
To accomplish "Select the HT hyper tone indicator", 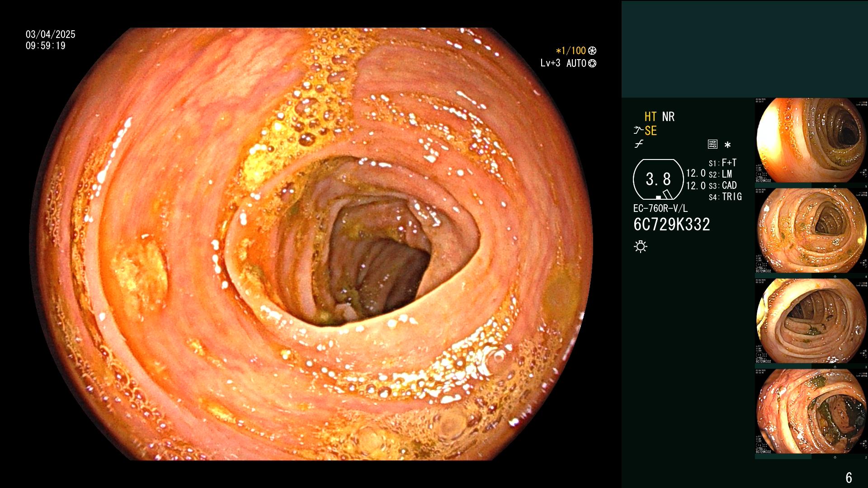I will click(650, 117).
